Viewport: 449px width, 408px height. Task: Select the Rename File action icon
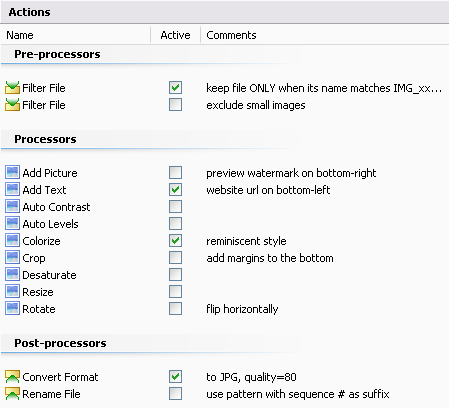point(12,394)
